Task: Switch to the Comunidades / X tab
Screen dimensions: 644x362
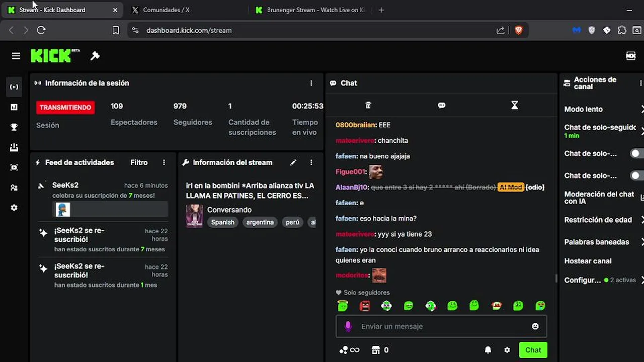Action: coord(185,10)
